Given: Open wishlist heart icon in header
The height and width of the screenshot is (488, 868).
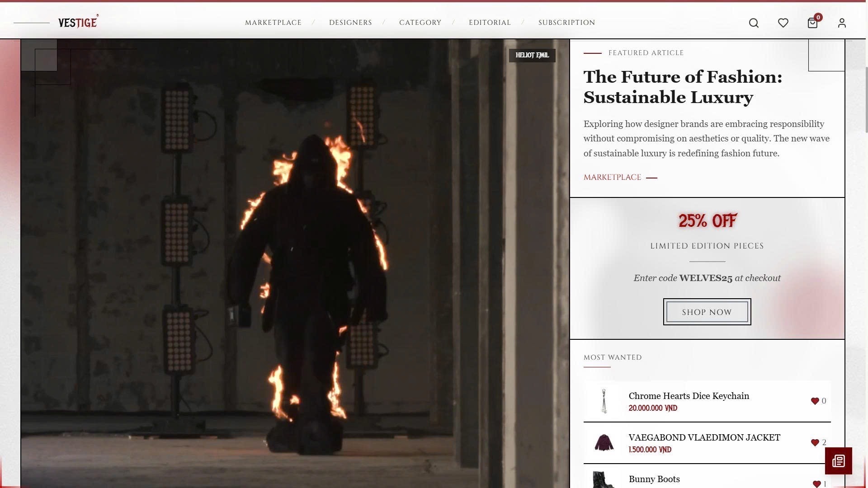Looking at the screenshot, I should [x=783, y=23].
